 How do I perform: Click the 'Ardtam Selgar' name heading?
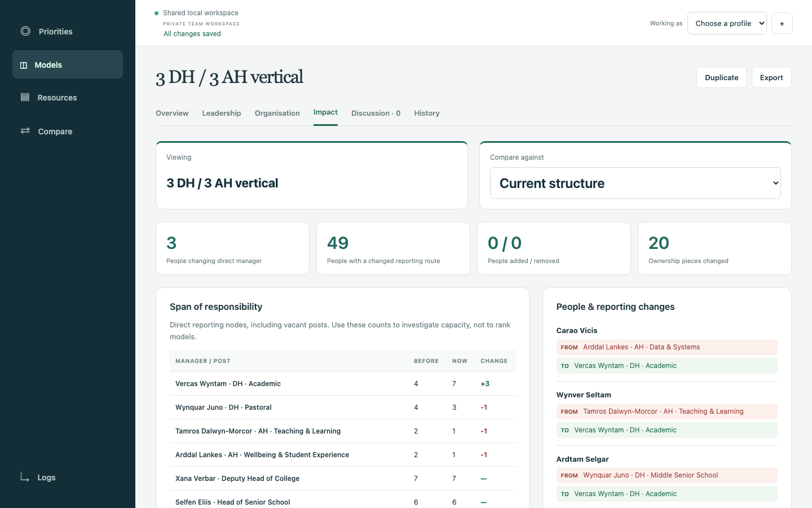tap(582, 459)
